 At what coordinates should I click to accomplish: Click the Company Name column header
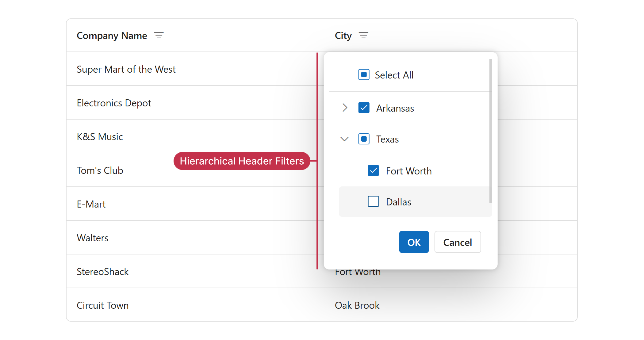point(112,35)
